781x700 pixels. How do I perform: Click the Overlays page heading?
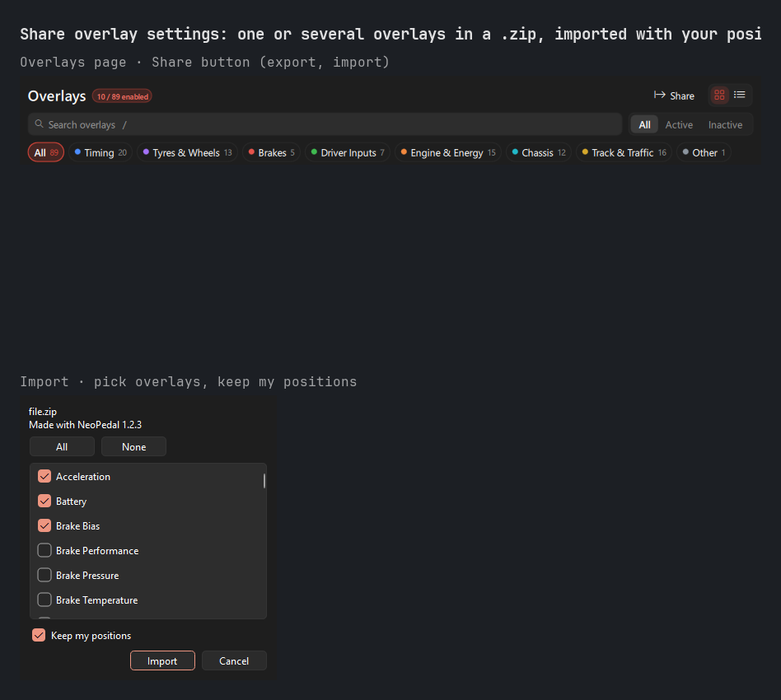point(57,96)
